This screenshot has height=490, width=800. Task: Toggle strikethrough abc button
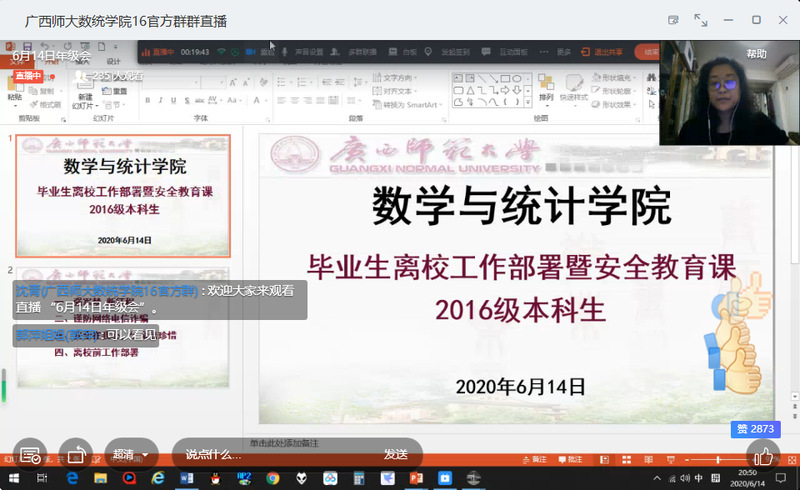pos(199,100)
